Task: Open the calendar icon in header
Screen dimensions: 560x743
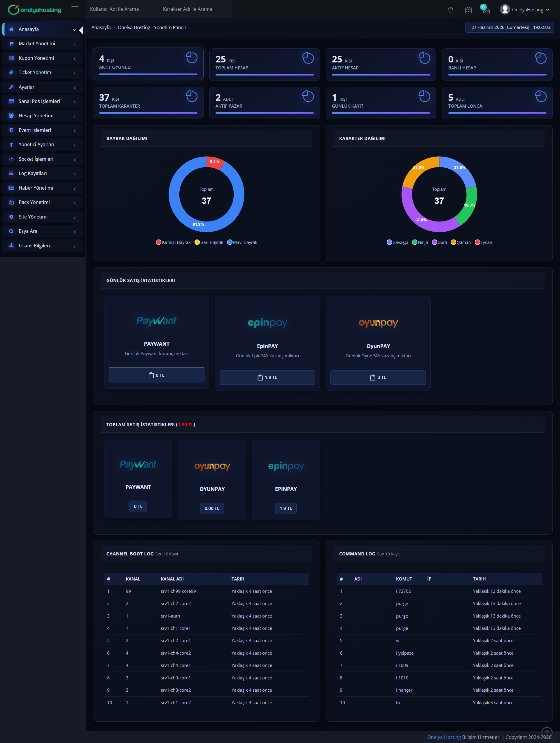Action: tap(468, 10)
